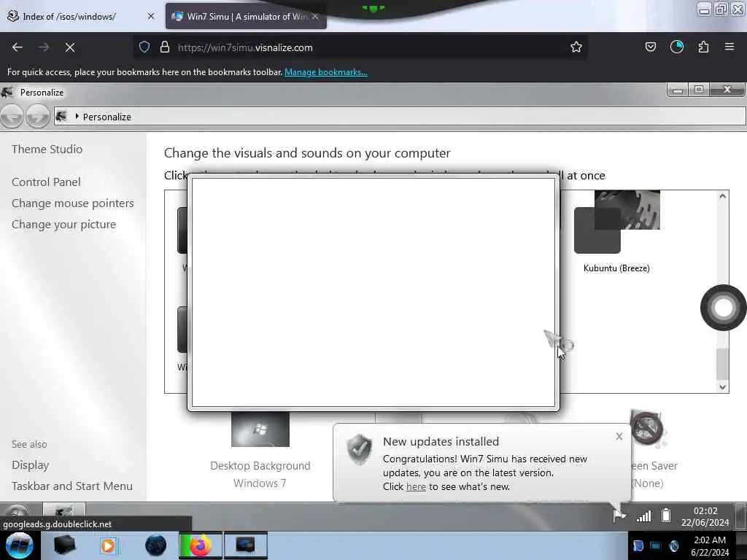This screenshot has height=560, width=747.
Task: Open Firefox account circular icon
Action: (x=677, y=47)
